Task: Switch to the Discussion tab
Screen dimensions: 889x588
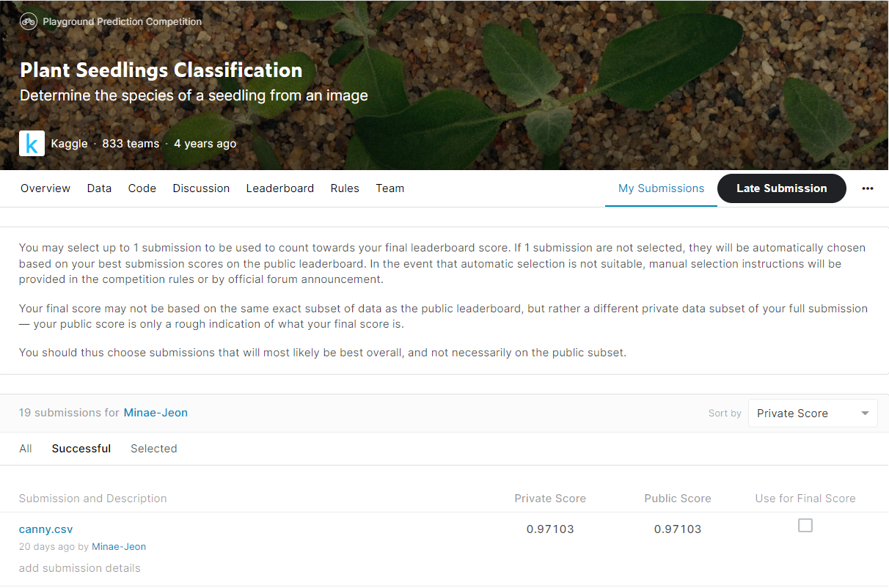Action: (201, 188)
